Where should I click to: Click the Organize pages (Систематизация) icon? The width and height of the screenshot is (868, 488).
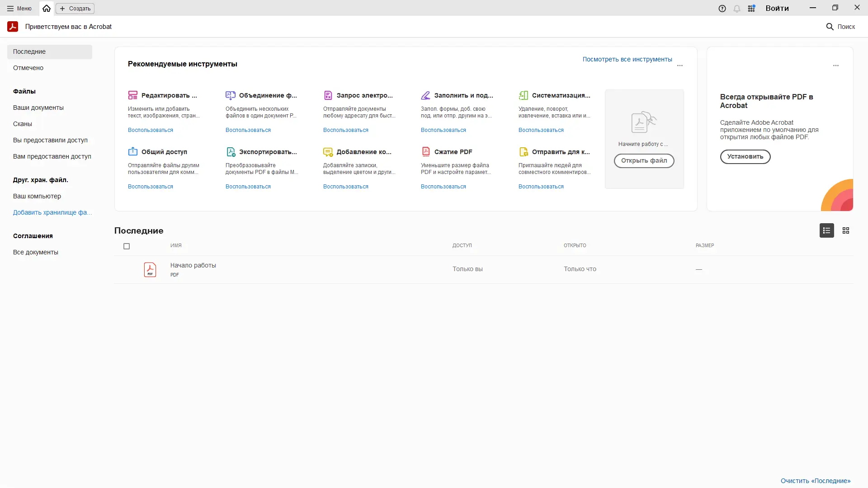523,95
